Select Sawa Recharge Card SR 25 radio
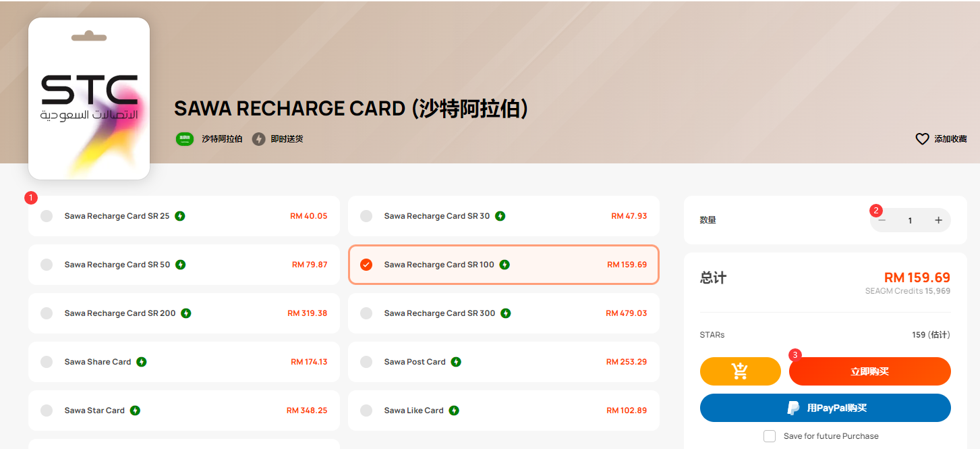The image size is (980, 449). (x=47, y=216)
